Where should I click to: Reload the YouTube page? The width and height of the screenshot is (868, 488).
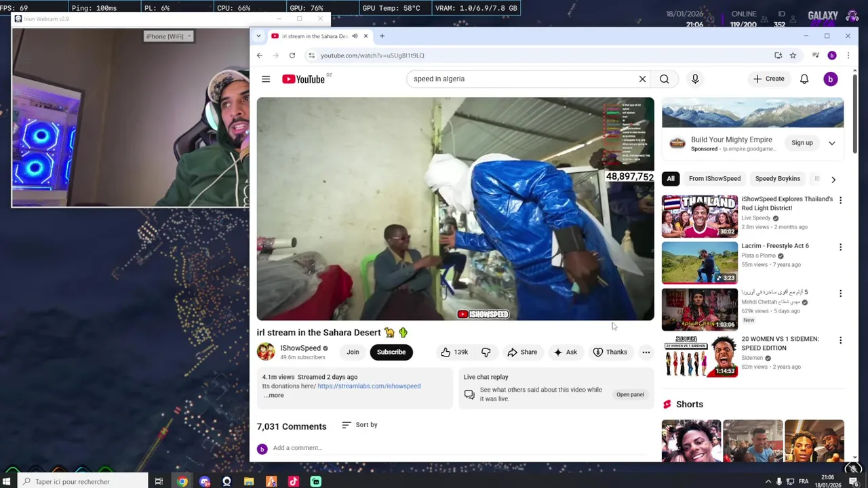pos(292,56)
